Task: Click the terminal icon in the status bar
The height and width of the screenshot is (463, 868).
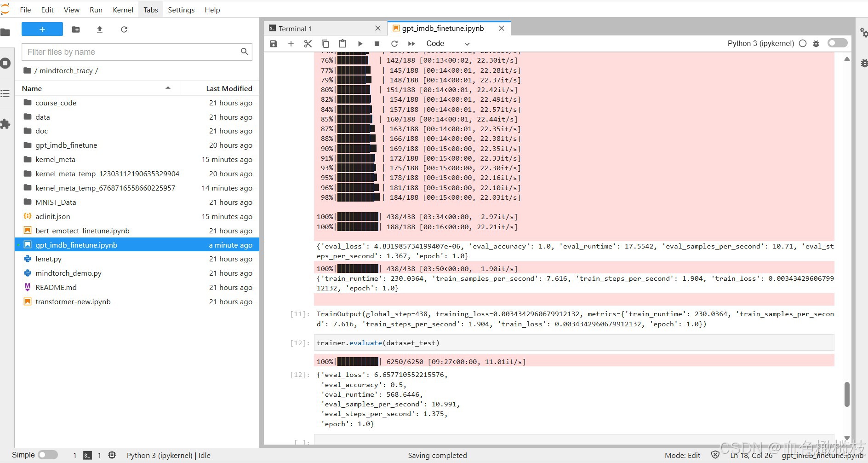Action: point(87,455)
